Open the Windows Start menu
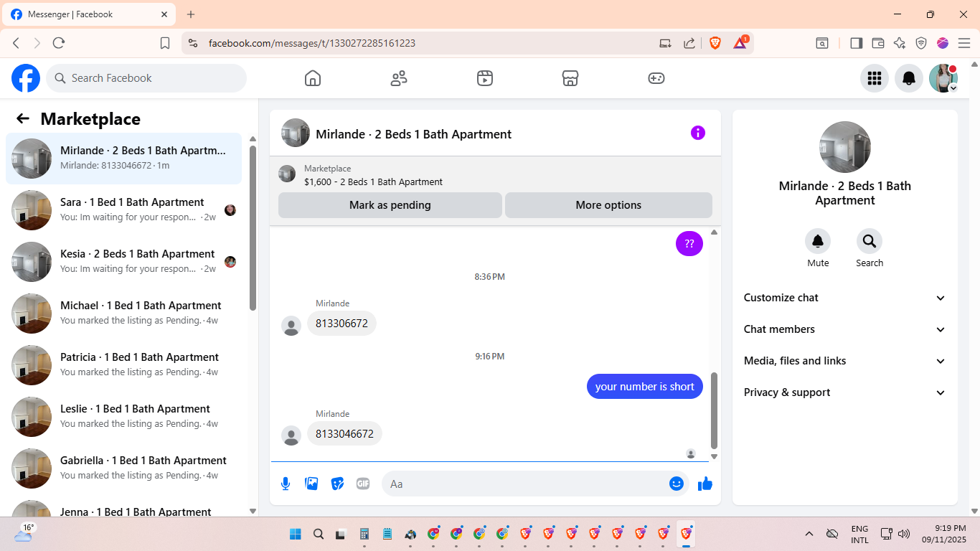This screenshot has height=551, width=980. [296, 534]
